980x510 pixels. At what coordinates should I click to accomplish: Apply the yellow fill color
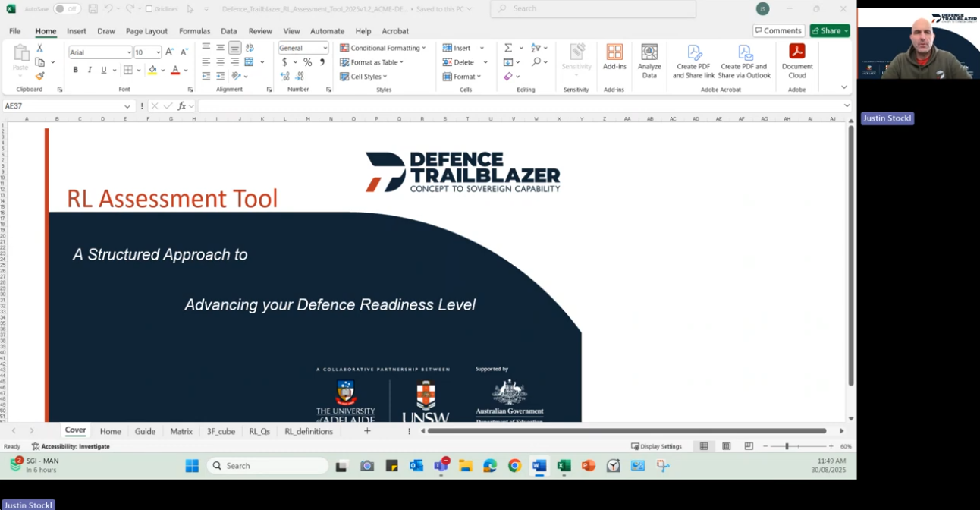[152, 70]
